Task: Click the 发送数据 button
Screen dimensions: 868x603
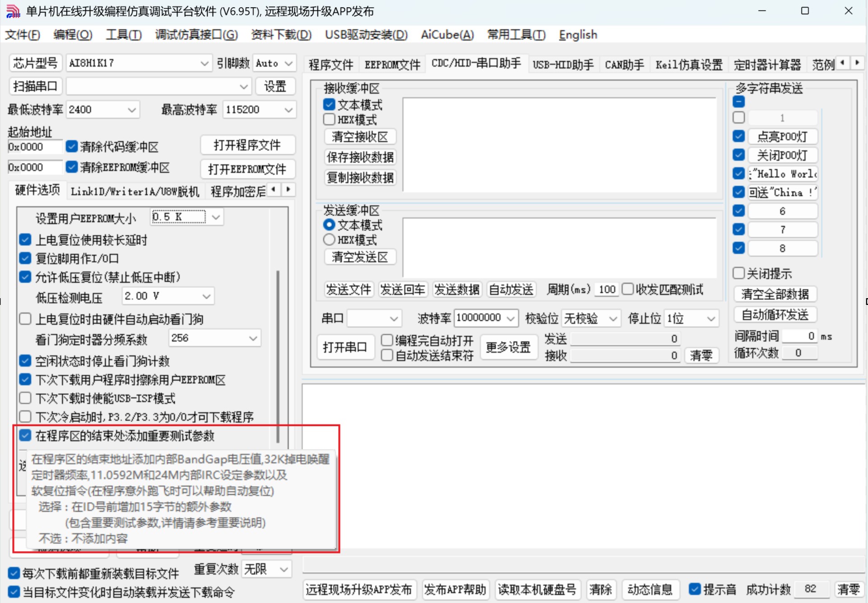Action: pyautogui.click(x=457, y=290)
